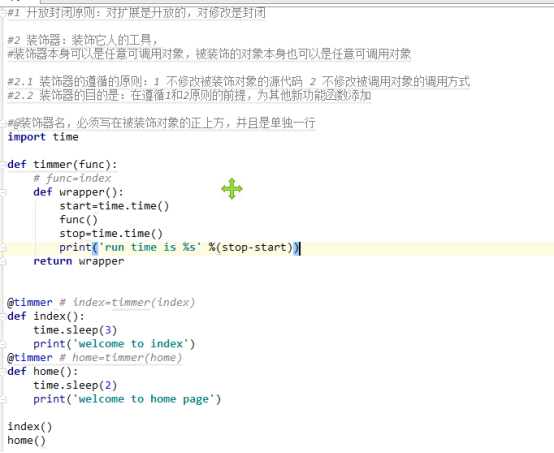Click the '# index=timmer(index)' comment
Screen dimensions: 554x453
[127, 302]
